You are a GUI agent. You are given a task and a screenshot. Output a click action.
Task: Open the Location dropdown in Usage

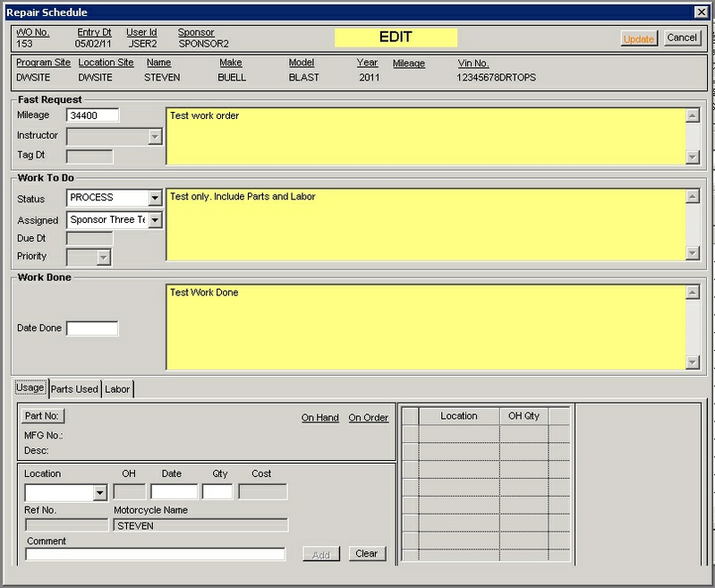click(99, 493)
